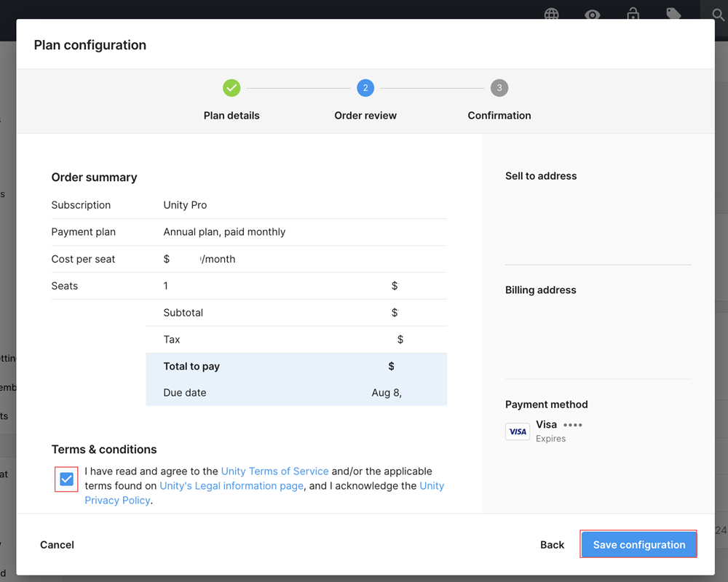Click the lock icon in top bar
The height and width of the screenshot is (582, 728).
click(x=633, y=14)
